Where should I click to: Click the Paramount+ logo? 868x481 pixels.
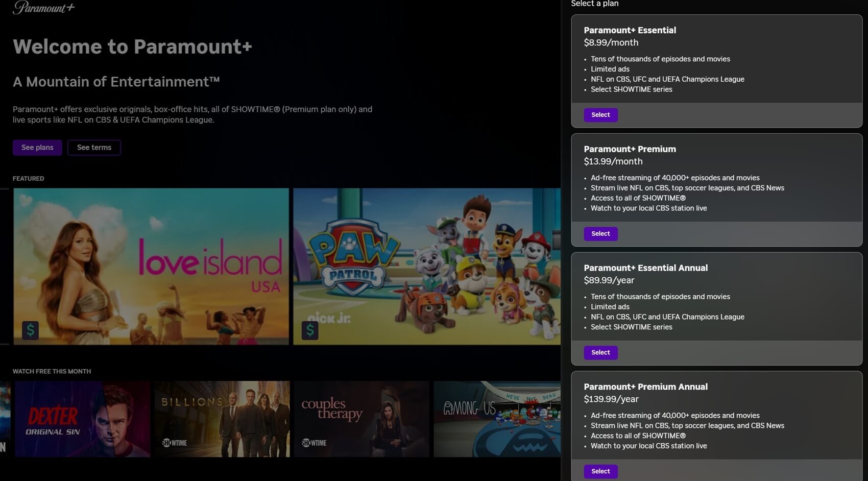[44, 7]
